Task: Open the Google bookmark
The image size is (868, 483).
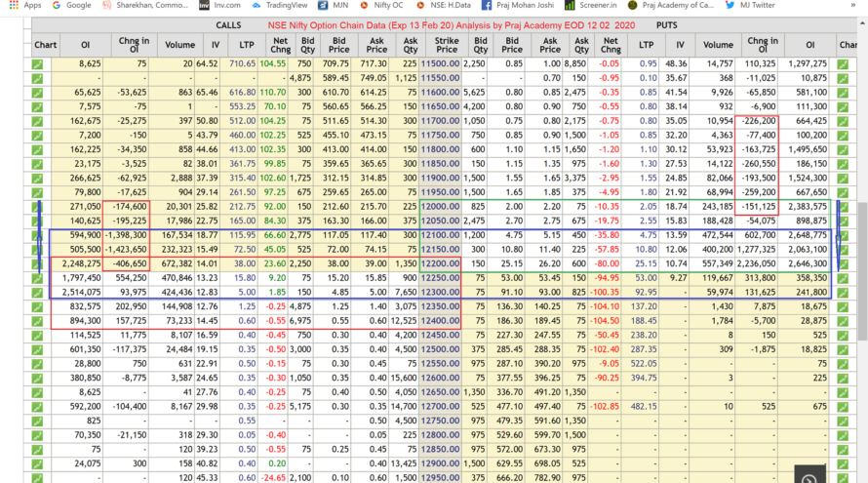Action: pos(71,5)
